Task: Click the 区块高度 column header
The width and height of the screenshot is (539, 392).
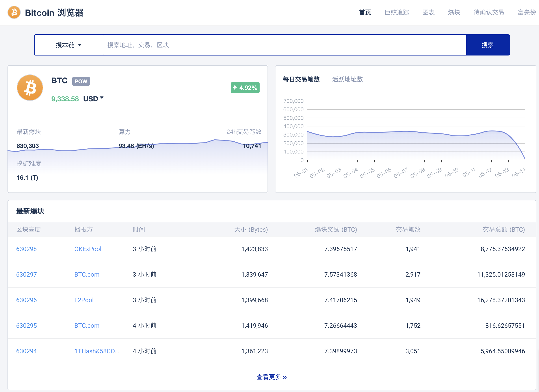Action: click(28, 229)
